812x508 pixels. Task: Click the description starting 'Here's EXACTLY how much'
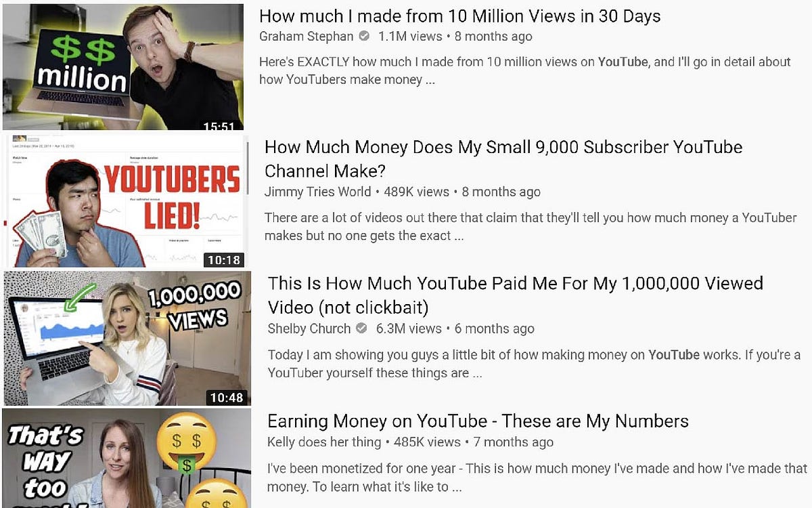click(x=525, y=70)
